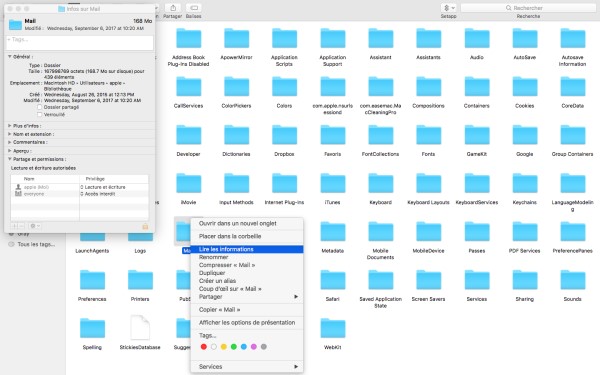Choose Lire les informations
The height and width of the screenshot is (375, 600).
pyautogui.click(x=247, y=249)
